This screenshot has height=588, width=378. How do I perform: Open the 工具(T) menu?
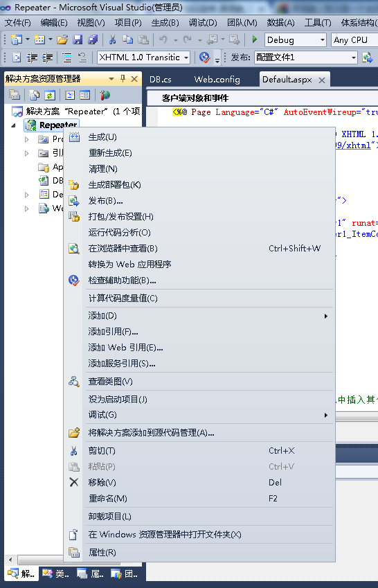[318, 23]
